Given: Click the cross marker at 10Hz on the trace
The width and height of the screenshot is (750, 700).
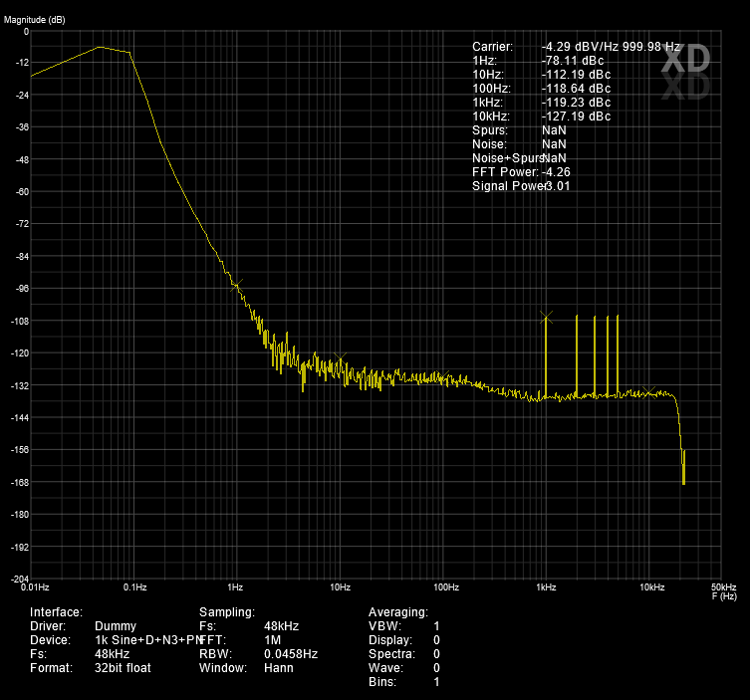Looking at the screenshot, I should (x=340, y=357).
